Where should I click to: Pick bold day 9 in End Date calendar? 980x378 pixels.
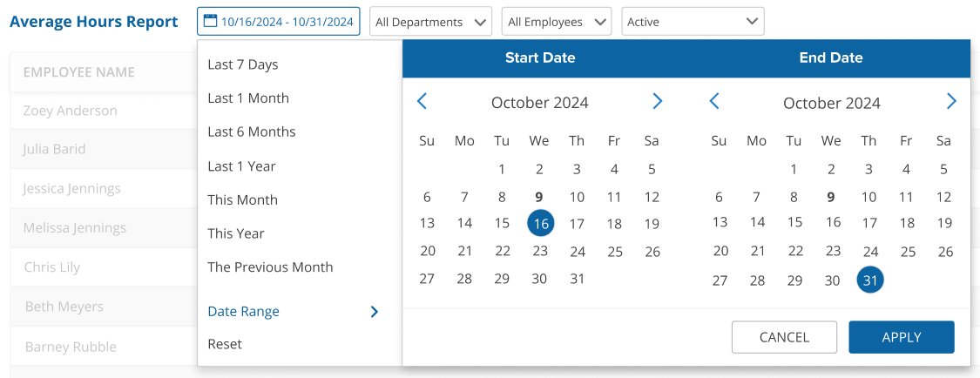pyautogui.click(x=831, y=198)
